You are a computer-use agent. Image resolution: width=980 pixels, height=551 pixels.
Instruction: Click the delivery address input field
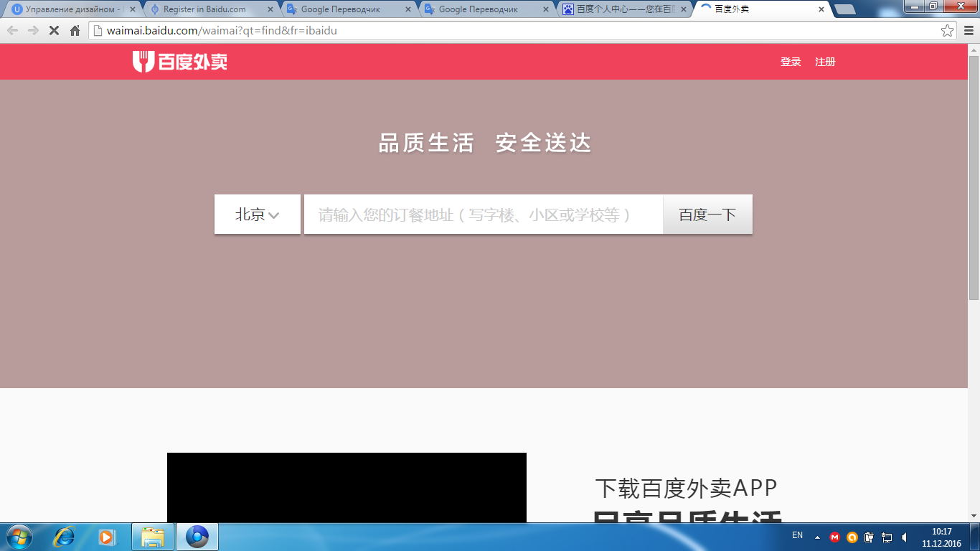(x=484, y=214)
